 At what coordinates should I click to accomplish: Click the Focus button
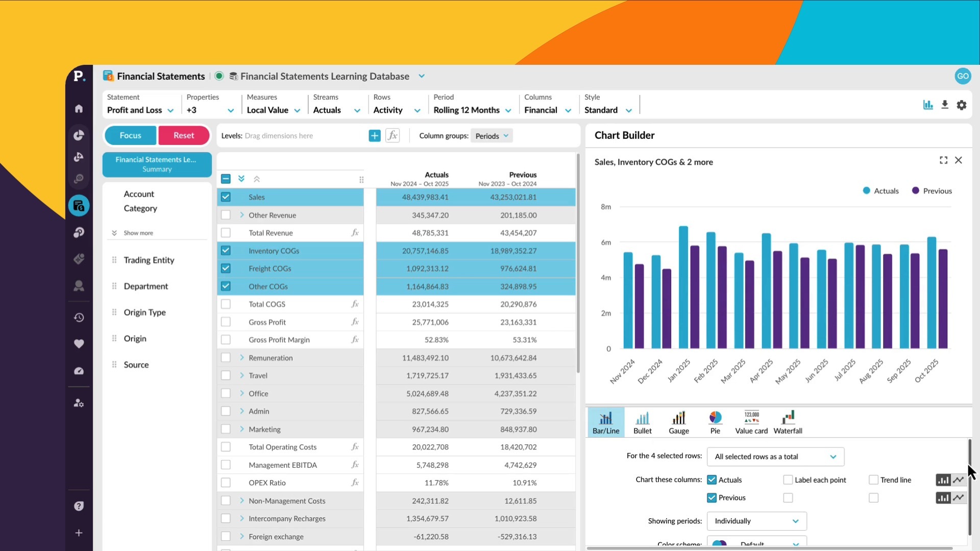[131, 135]
